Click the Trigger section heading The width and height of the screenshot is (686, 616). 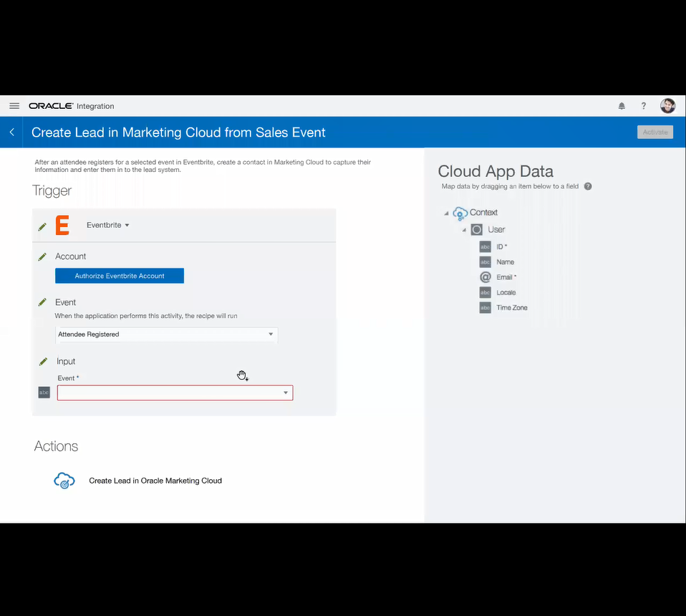tap(52, 191)
